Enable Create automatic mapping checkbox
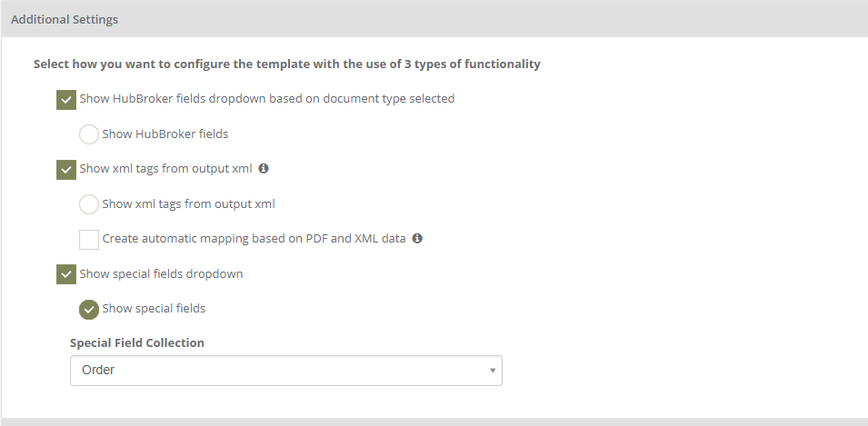 (x=88, y=240)
